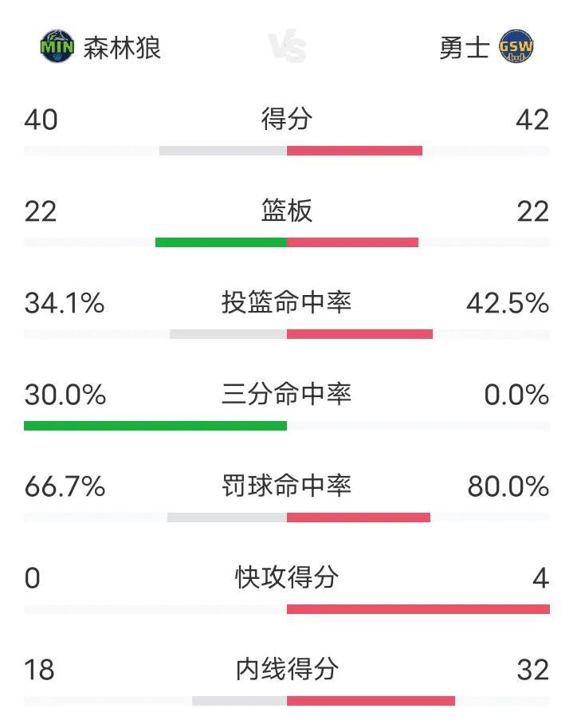Click the Warriors 42.5% field goal value
573x728 pixels.
(508, 304)
